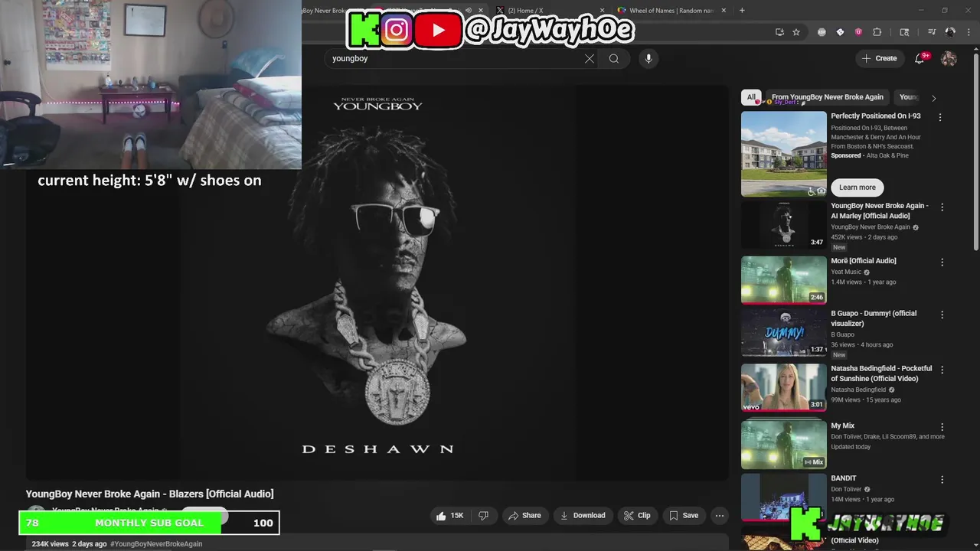
Task: Open a new browser tab with plus
Action: coord(742,11)
